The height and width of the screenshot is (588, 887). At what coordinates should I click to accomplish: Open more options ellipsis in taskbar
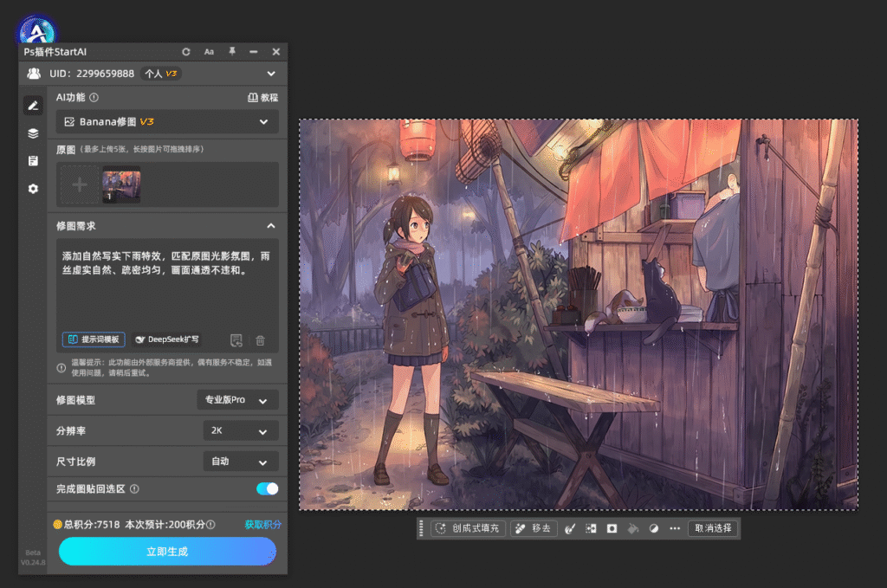tap(675, 528)
